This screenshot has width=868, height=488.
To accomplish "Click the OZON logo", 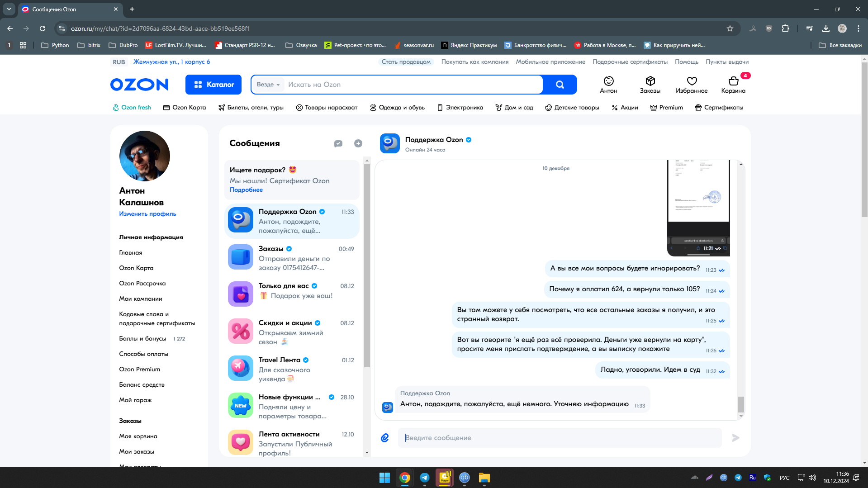I will point(139,85).
